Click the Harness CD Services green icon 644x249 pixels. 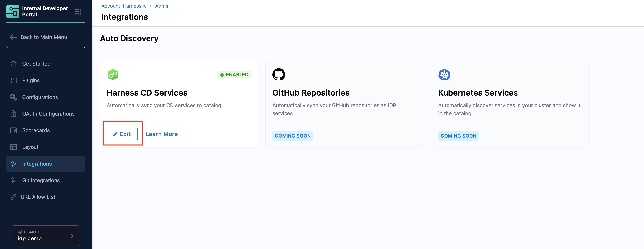click(113, 75)
